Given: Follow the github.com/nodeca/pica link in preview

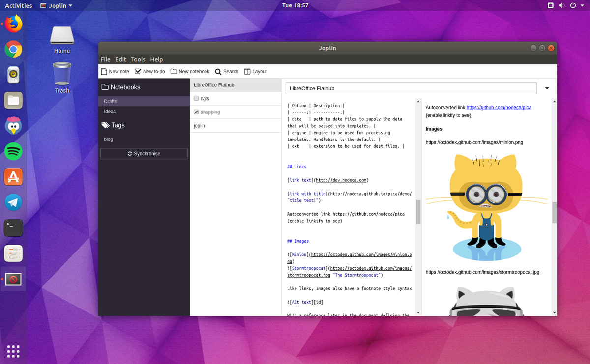Looking at the screenshot, I should pyautogui.click(x=499, y=107).
